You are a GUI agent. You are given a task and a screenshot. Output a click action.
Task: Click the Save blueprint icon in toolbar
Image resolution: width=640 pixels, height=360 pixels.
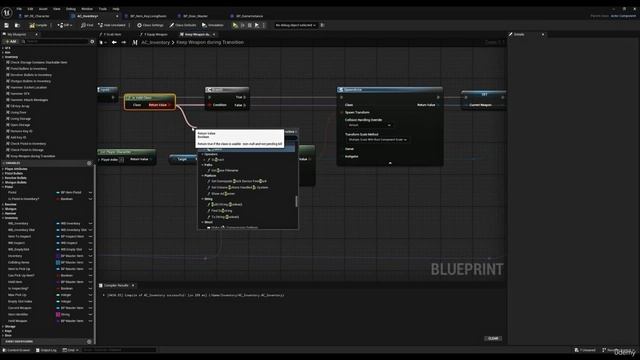tap(7, 25)
